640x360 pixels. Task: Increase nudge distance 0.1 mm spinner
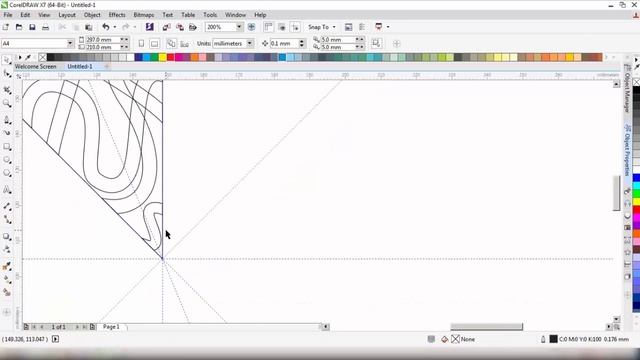[x=302, y=41]
